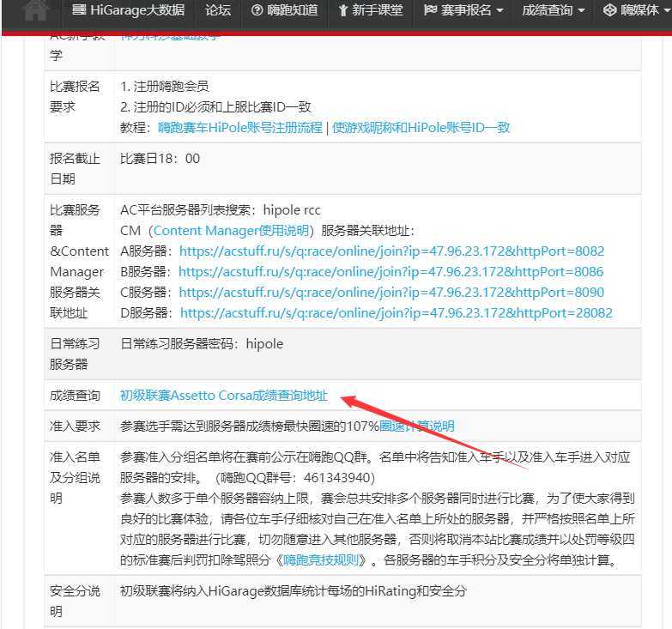Open 嗨跑竞技规则 link
The height and width of the screenshot is (629, 672).
(x=321, y=559)
